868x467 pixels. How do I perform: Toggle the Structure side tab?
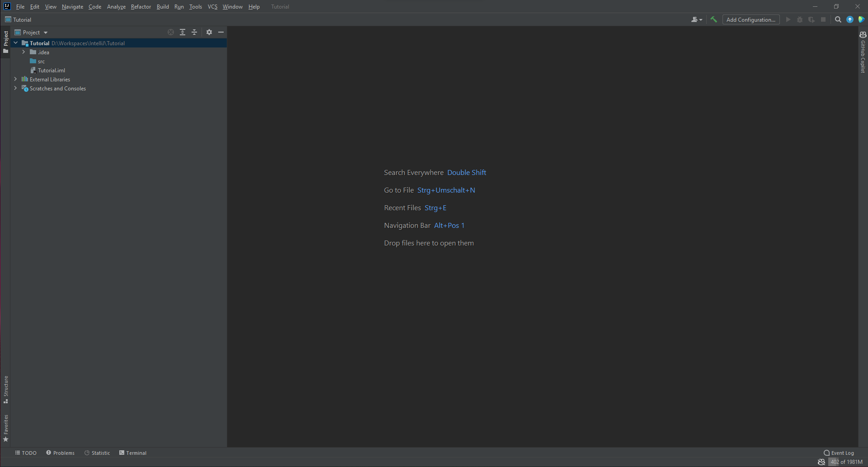pyautogui.click(x=5, y=390)
